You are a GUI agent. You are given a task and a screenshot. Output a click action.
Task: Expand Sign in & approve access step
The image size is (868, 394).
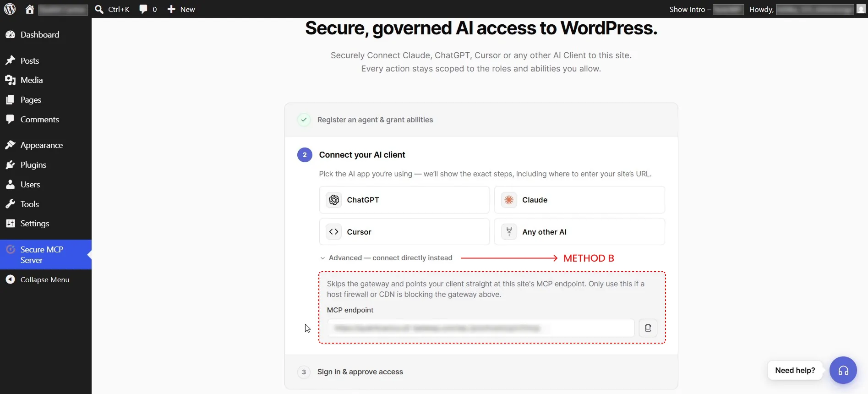481,372
